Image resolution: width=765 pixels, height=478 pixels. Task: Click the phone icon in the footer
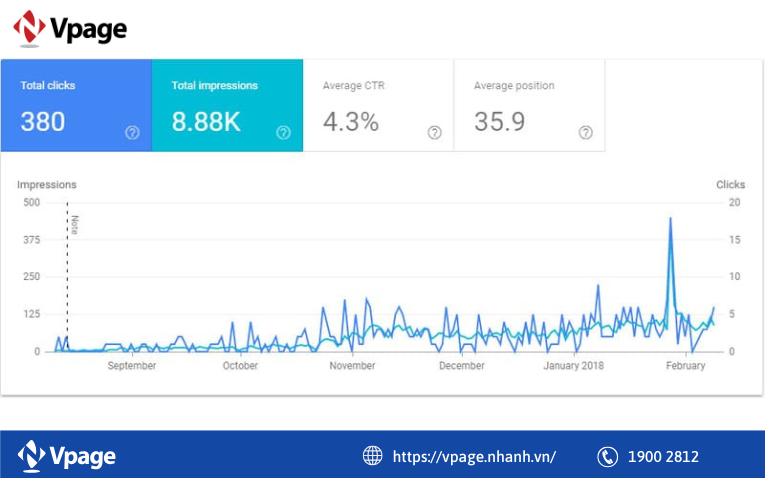(607, 456)
